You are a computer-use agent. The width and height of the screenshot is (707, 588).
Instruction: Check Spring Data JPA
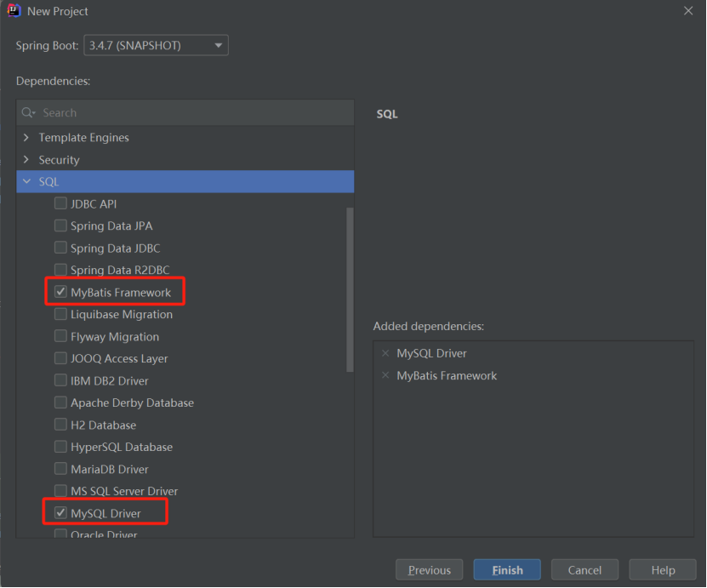(60, 225)
